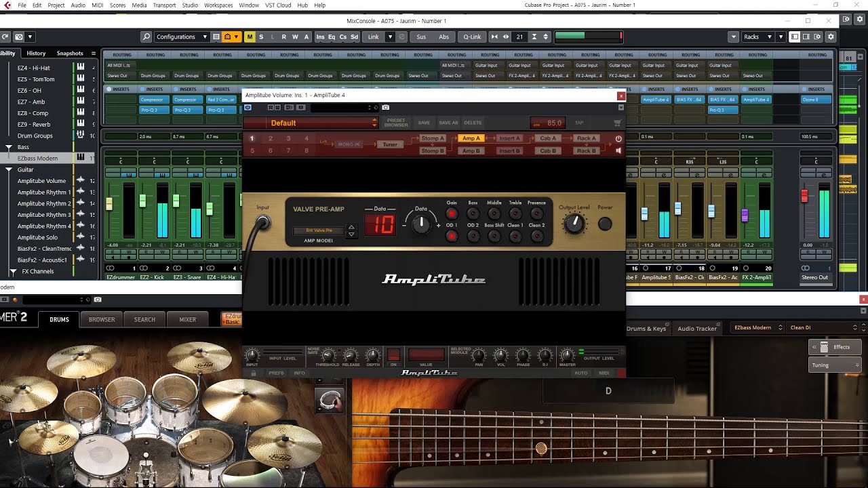Collapse the Bass folder in visibility list
Image resolution: width=868 pixels, height=488 pixels.
(9, 147)
